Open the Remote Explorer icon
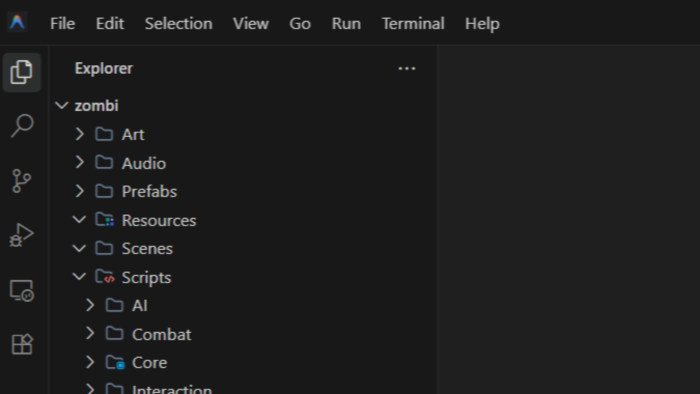The width and height of the screenshot is (700, 394). [x=21, y=290]
